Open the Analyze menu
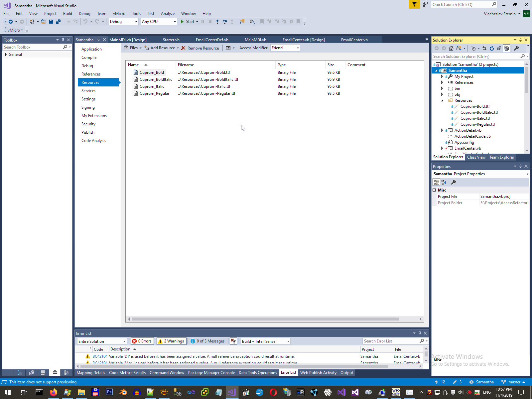Viewport: 532px width, 399px height. pos(168,14)
